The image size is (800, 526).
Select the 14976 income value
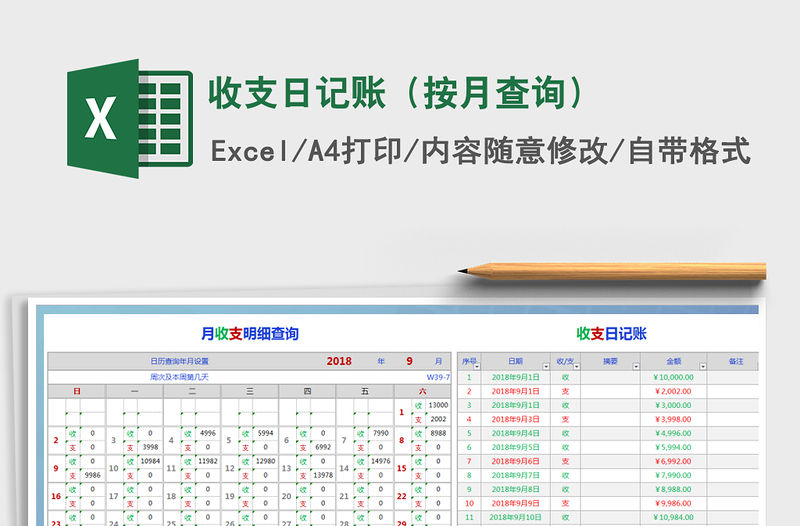(381, 461)
